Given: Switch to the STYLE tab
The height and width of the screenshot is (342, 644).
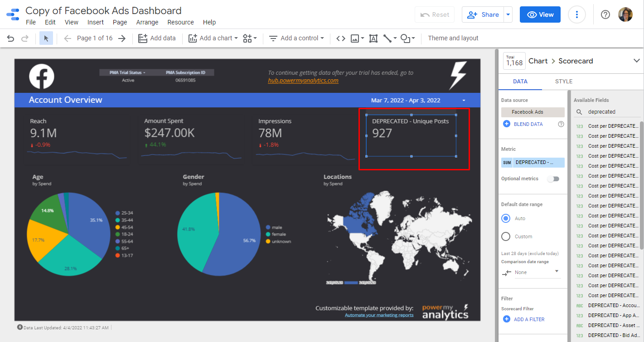Looking at the screenshot, I should coord(563,82).
